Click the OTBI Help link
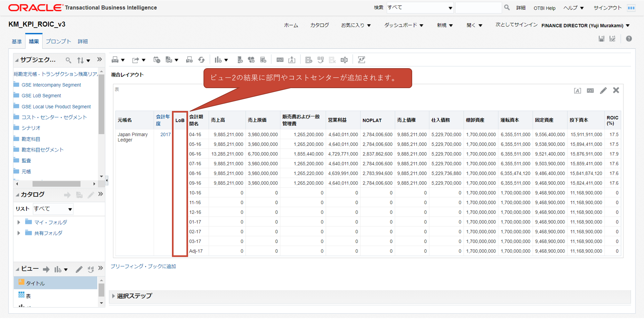The image size is (644, 319). pyautogui.click(x=545, y=8)
